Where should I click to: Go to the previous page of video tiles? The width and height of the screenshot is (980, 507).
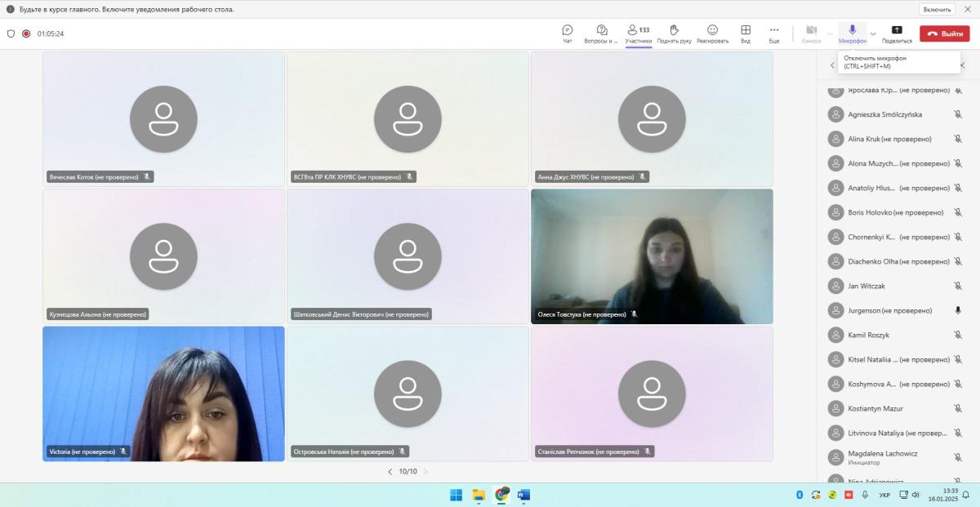tap(390, 472)
